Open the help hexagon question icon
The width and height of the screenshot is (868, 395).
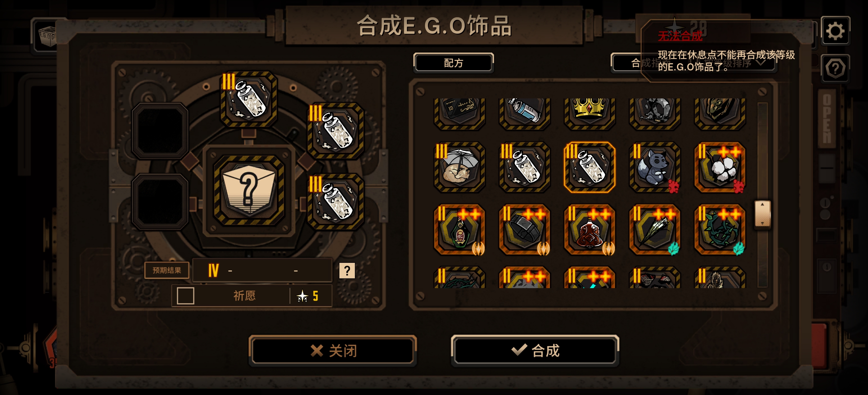(x=835, y=68)
